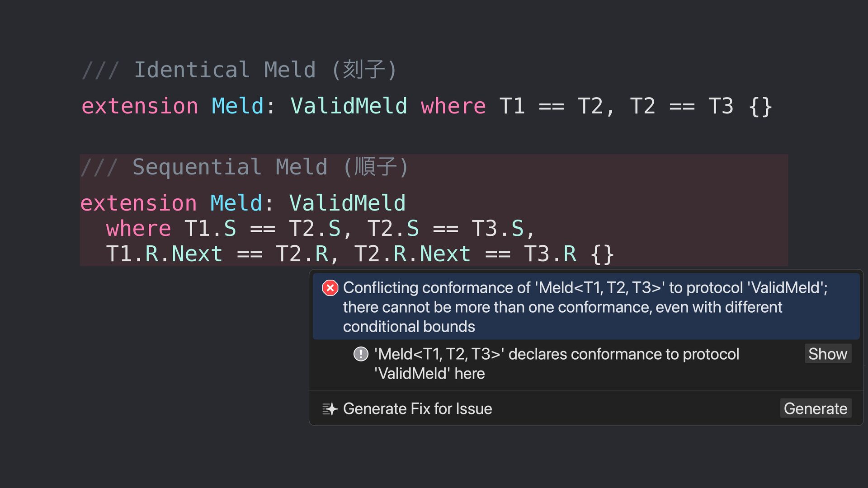
Task: Click the red error icon in popup
Action: (330, 288)
